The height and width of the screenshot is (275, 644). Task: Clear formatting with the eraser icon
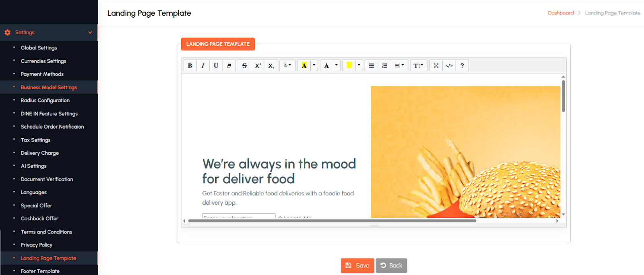(229, 66)
